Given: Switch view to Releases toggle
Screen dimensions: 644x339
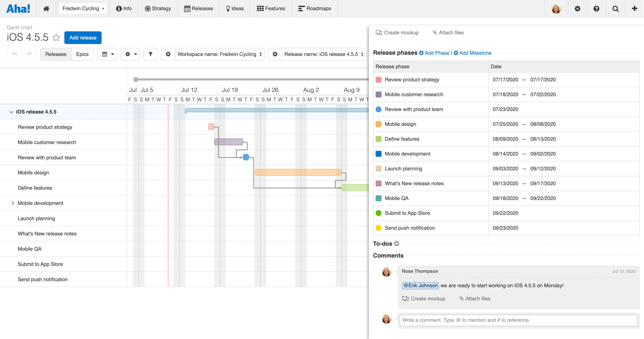Looking at the screenshot, I should pos(56,54).
